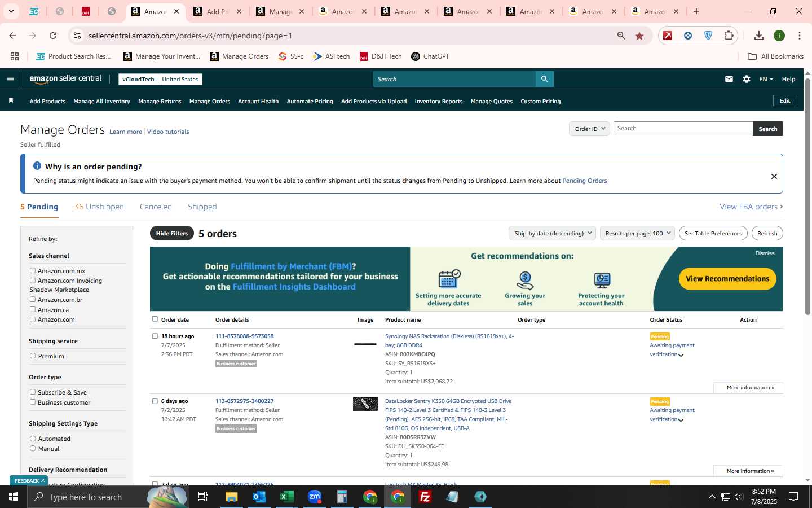Open File Explorer from the taskbar
This screenshot has width=812, height=508.
pos(232,497)
